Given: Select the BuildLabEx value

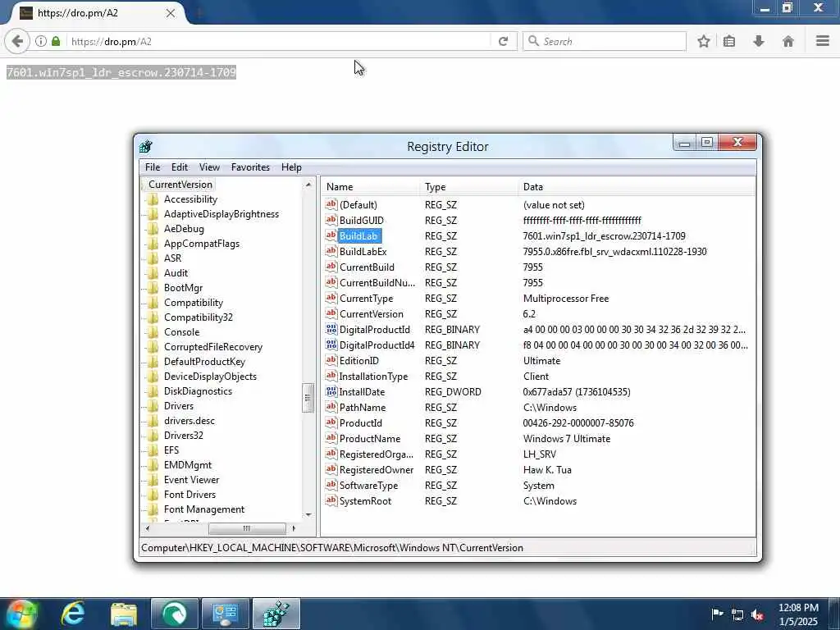Looking at the screenshot, I should tap(363, 252).
